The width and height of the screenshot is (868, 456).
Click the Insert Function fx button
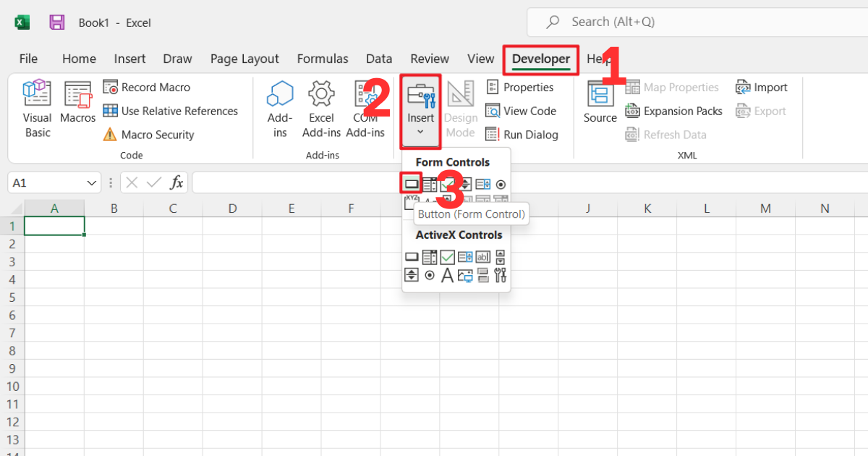[176, 183]
